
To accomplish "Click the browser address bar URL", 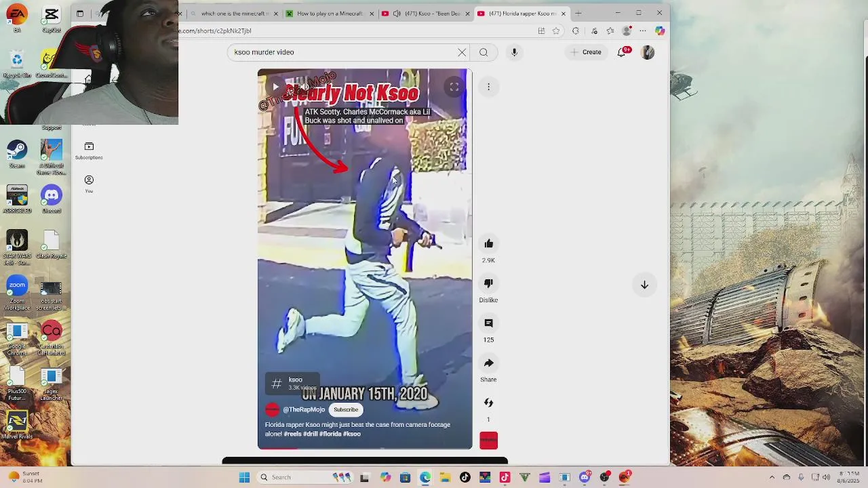I will pyautogui.click(x=215, y=30).
